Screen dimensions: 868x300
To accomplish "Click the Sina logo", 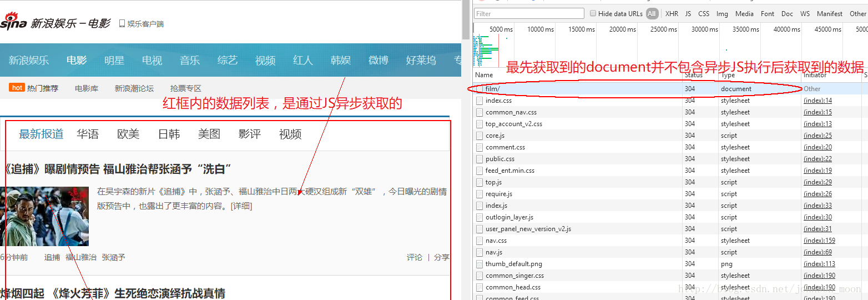I will pos(13,22).
